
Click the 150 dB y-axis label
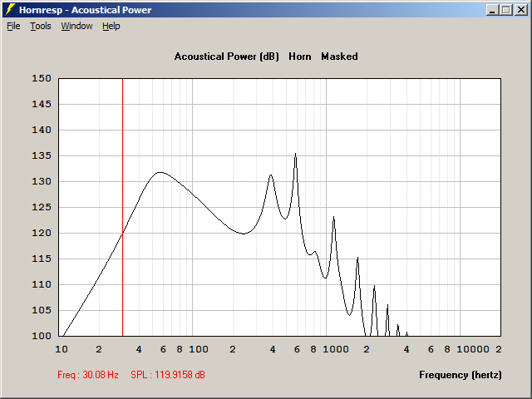pyautogui.click(x=42, y=78)
